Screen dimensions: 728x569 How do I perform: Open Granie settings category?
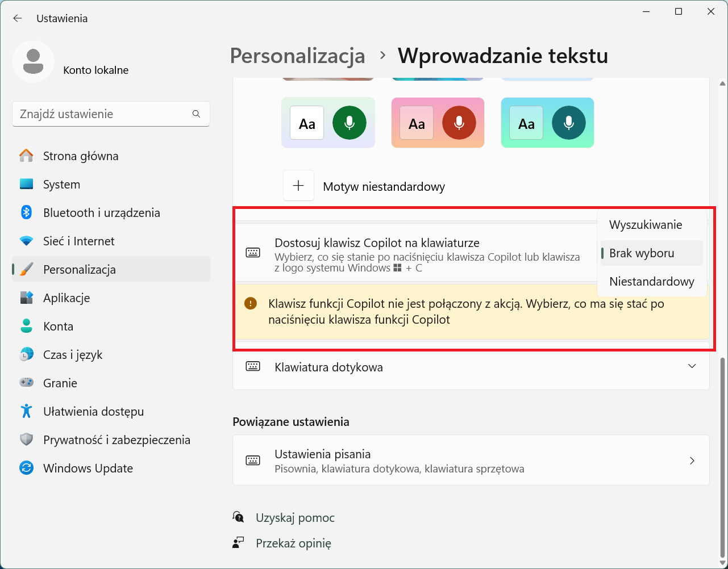(111, 383)
